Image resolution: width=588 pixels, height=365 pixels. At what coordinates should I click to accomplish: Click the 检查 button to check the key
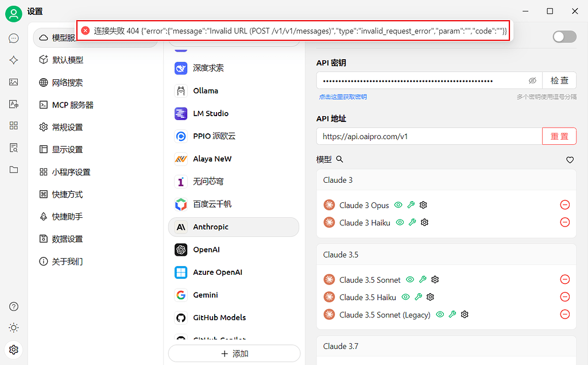point(559,80)
